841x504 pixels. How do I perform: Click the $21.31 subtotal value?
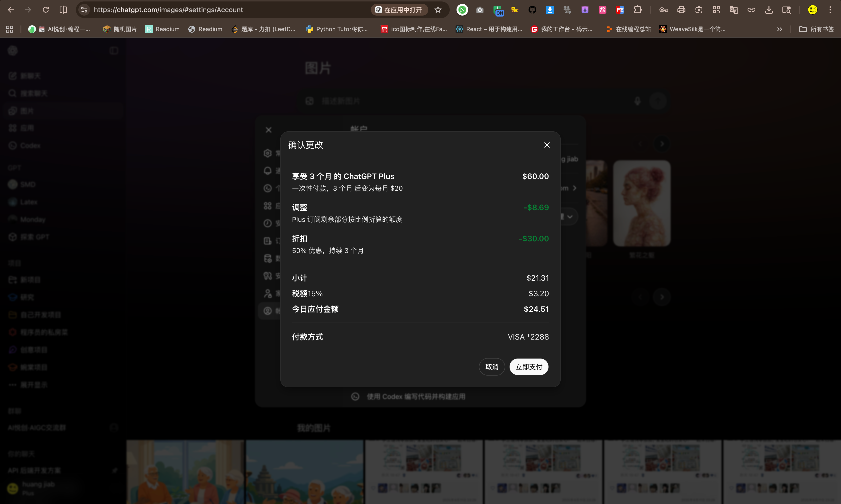(x=538, y=278)
